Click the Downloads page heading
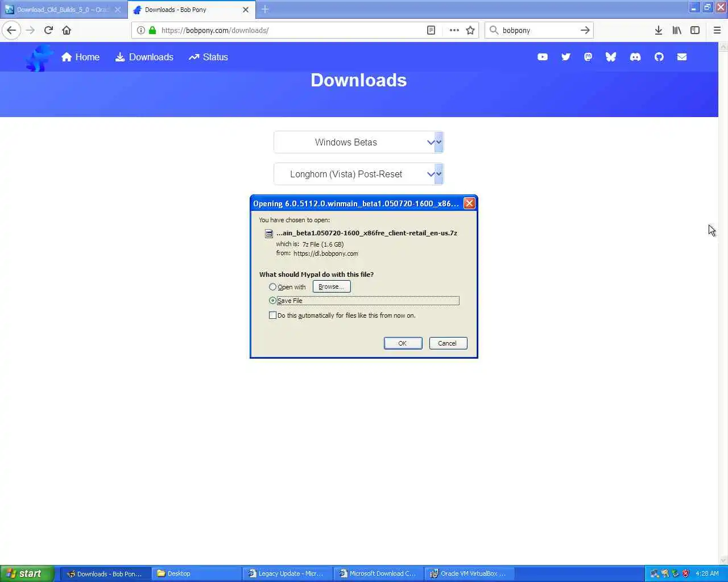The image size is (728, 582). click(359, 80)
